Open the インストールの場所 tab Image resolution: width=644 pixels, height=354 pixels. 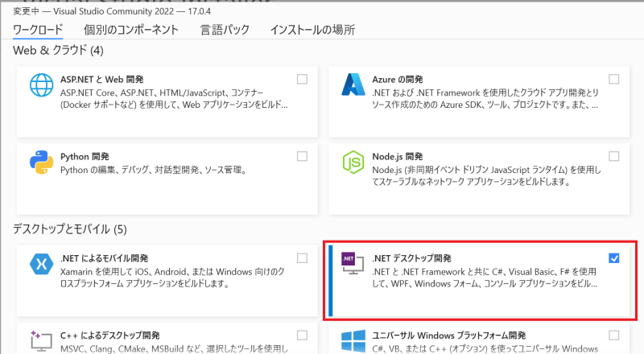point(312,30)
